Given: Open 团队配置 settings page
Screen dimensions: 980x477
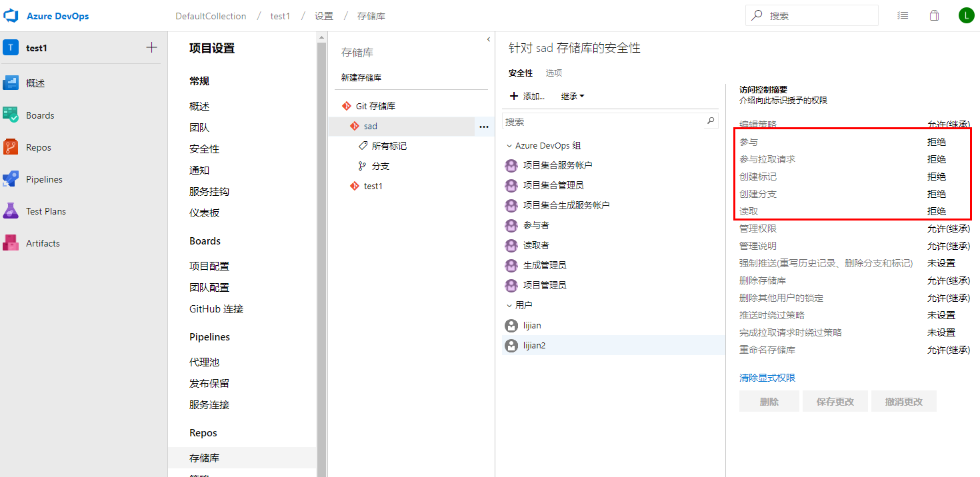Looking at the screenshot, I should pyautogui.click(x=209, y=287).
